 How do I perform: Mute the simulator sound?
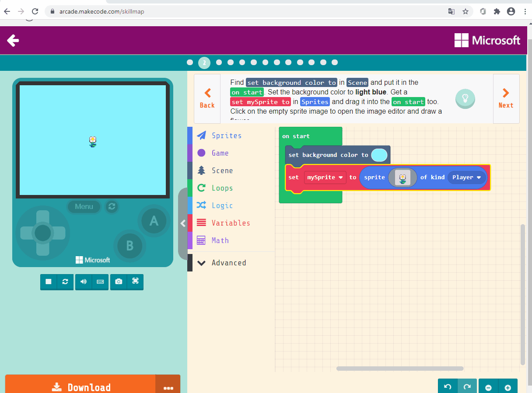coord(83,282)
